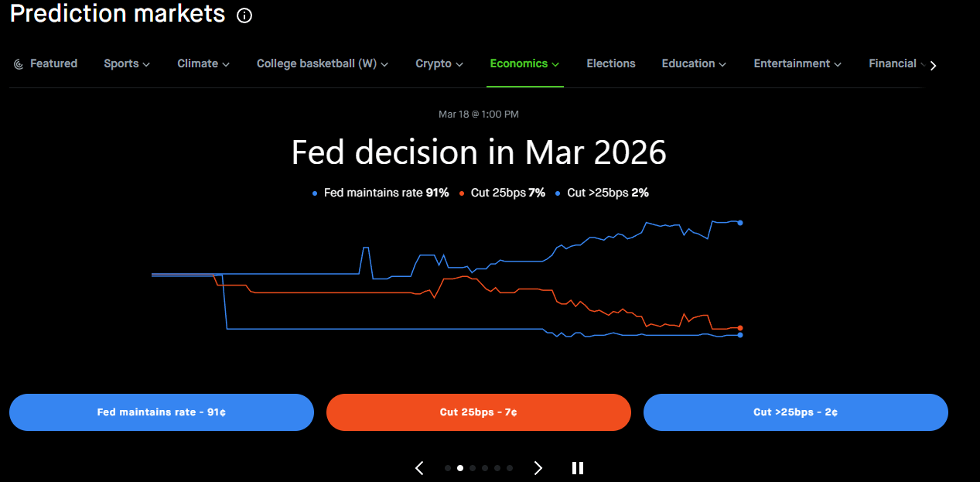Screen dimensions: 980x482
Task: Select the Elections tab
Action: pyautogui.click(x=610, y=63)
